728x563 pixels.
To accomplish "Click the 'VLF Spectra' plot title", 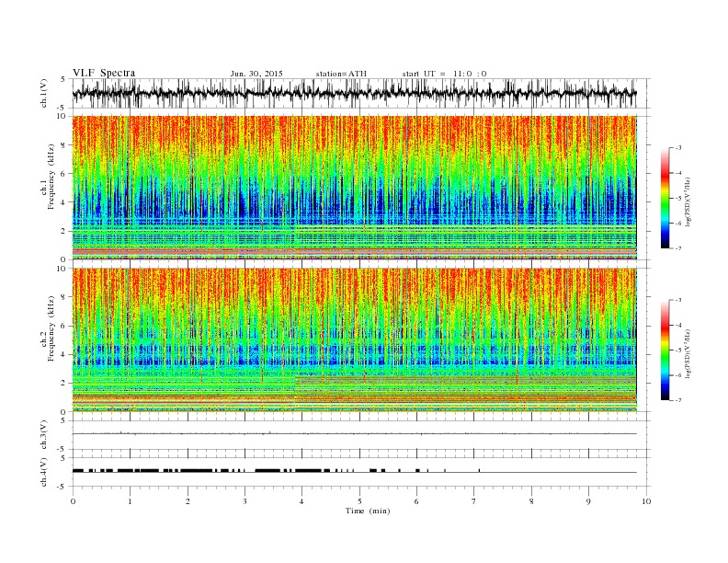I will 104,73.
